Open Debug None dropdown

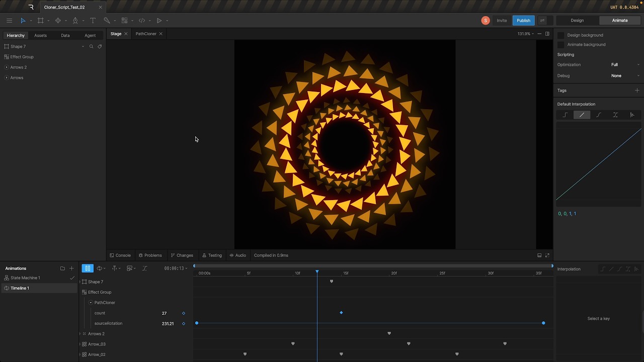click(625, 76)
